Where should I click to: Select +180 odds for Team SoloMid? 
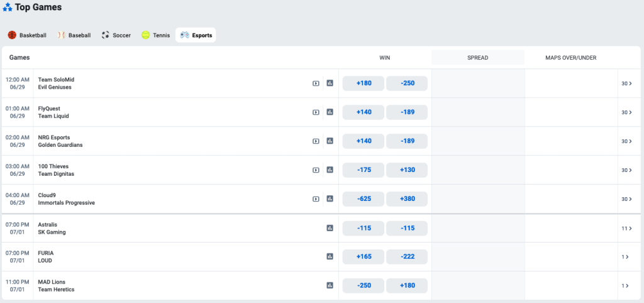point(364,83)
